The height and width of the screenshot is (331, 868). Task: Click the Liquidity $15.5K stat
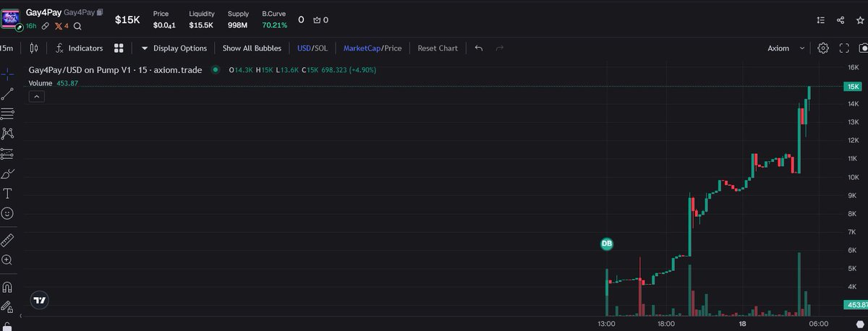pos(201,20)
